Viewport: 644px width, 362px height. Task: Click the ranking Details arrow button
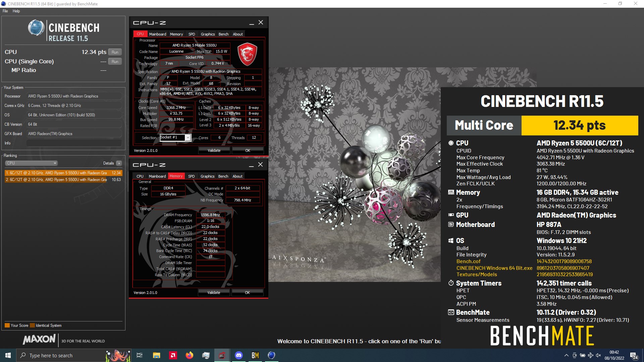point(119,163)
